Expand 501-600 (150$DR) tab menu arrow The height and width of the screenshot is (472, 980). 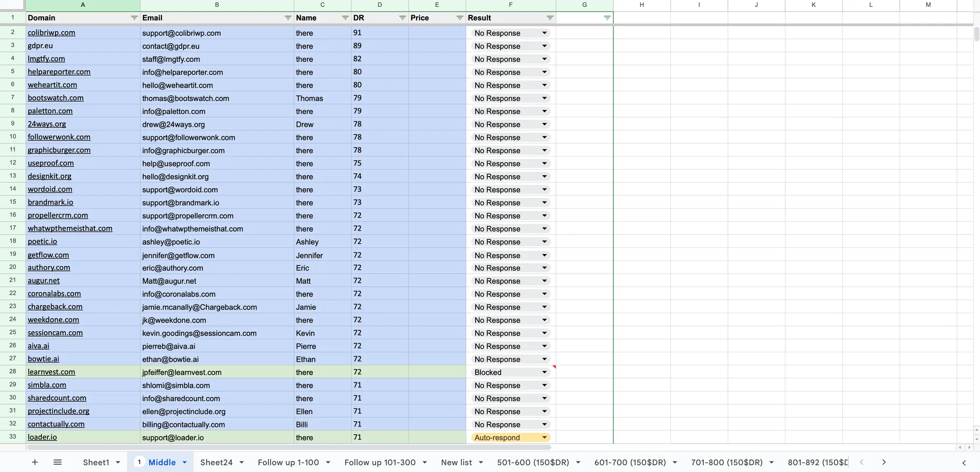pyautogui.click(x=578, y=462)
